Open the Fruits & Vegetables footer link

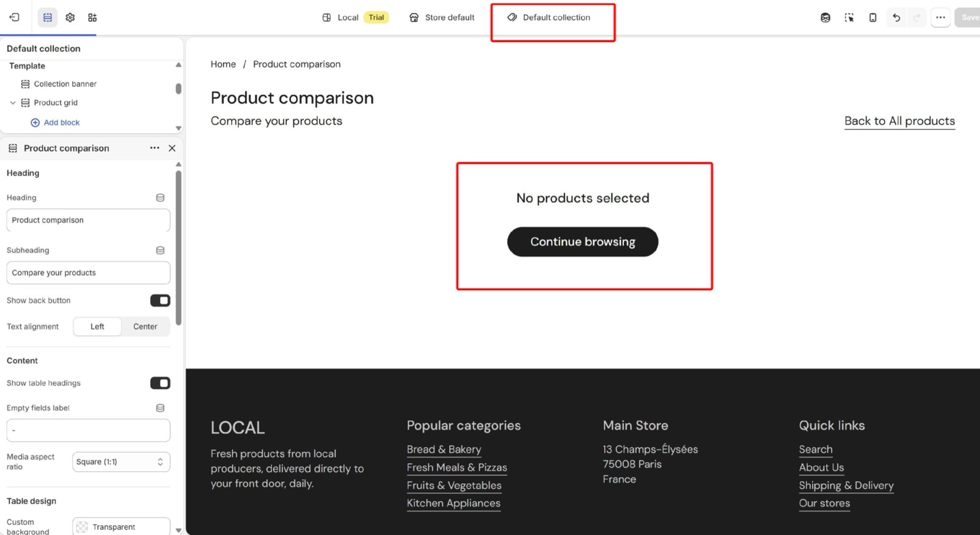(x=454, y=486)
